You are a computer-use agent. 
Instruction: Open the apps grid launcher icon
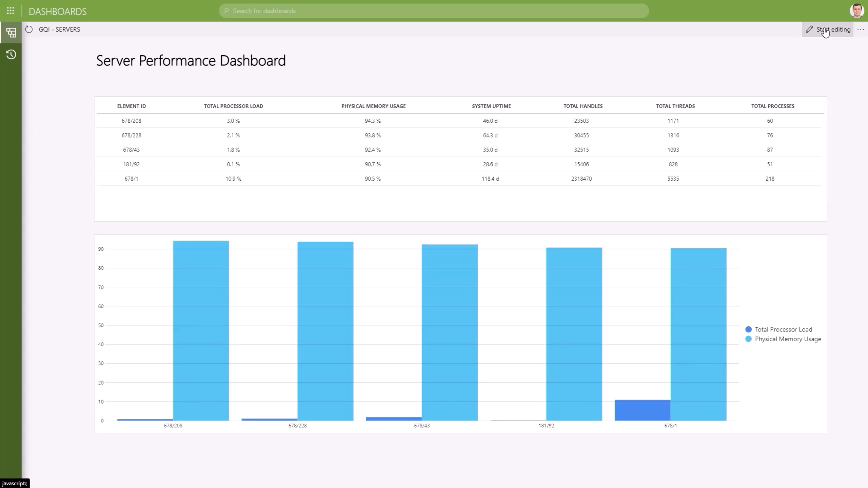11,11
